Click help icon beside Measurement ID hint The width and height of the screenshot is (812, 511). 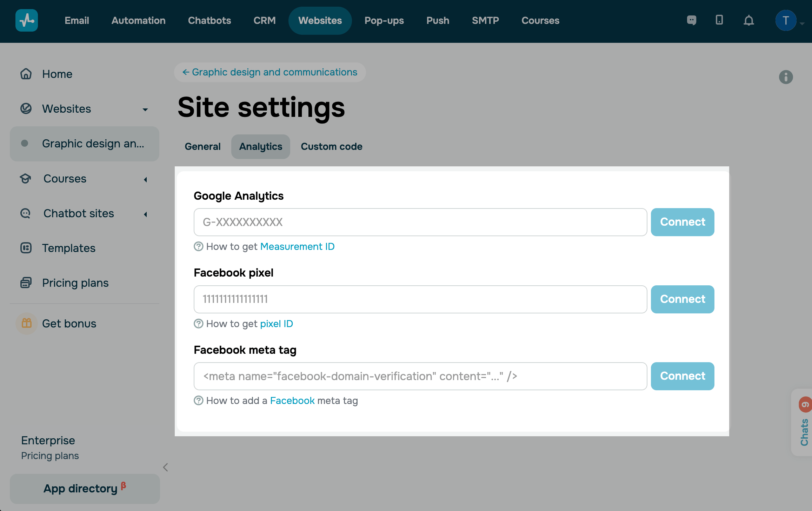199,247
